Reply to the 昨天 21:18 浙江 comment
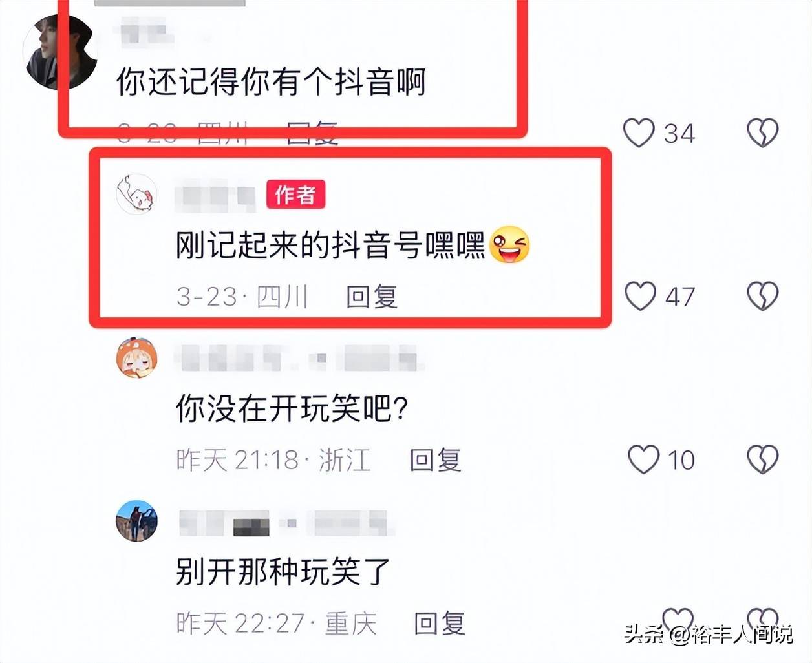This screenshot has width=812, height=663. pos(436,460)
